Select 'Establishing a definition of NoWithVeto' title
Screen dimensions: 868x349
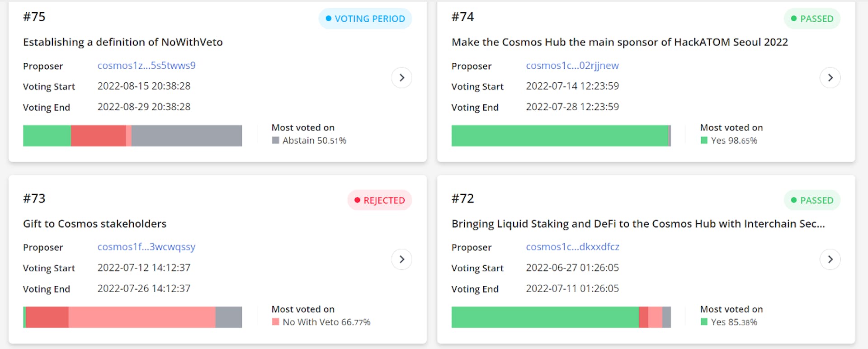tap(123, 42)
